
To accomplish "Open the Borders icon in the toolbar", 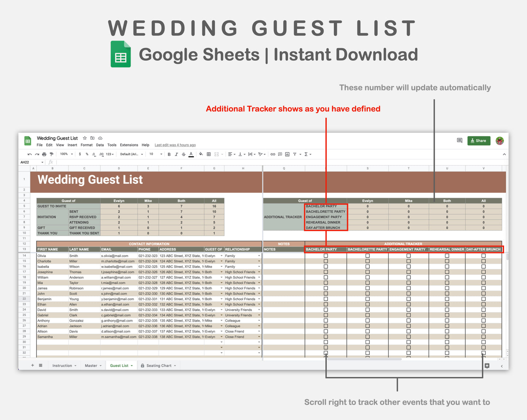I will (208, 154).
